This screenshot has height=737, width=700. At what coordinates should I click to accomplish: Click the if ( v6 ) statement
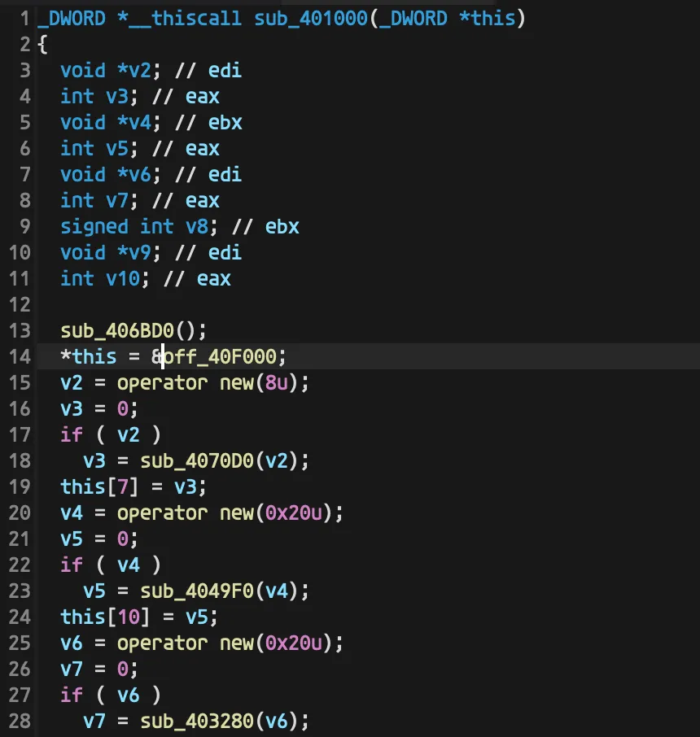(111, 696)
